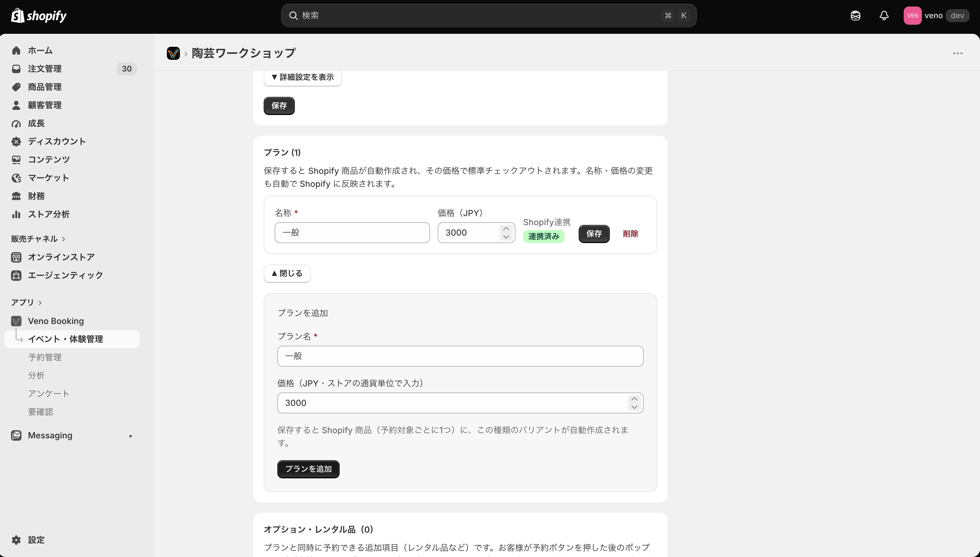This screenshot has width=980, height=557.
Task: Collapse the plan form with 閉じる
Action: click(x=287, y=274)
